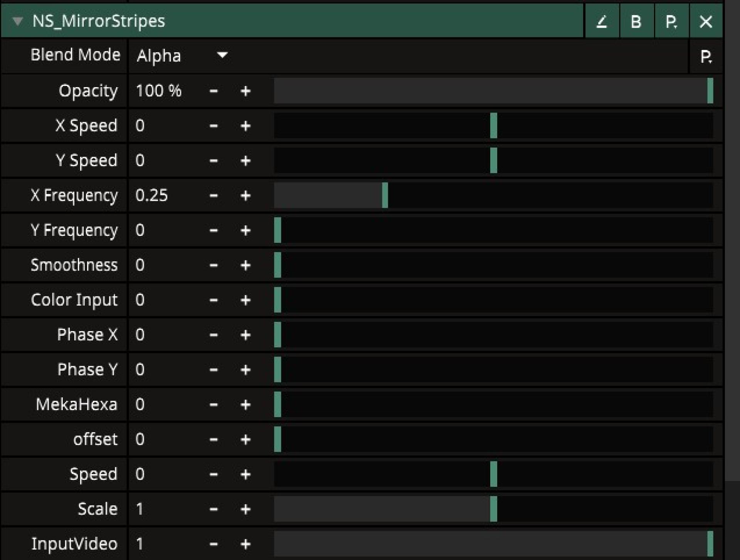Click the Speed slider handle
This screenshot has height=560, width=740.
tap(493, 474)
